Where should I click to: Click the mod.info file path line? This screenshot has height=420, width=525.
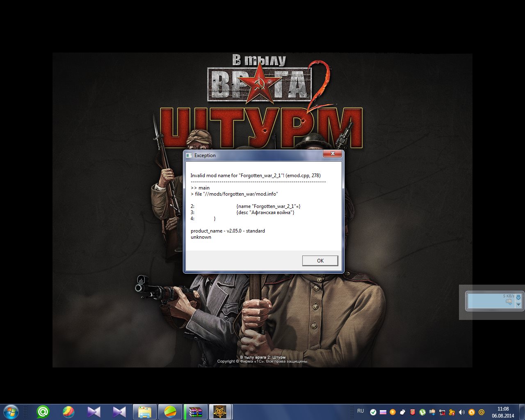click(x=234, y=194)
